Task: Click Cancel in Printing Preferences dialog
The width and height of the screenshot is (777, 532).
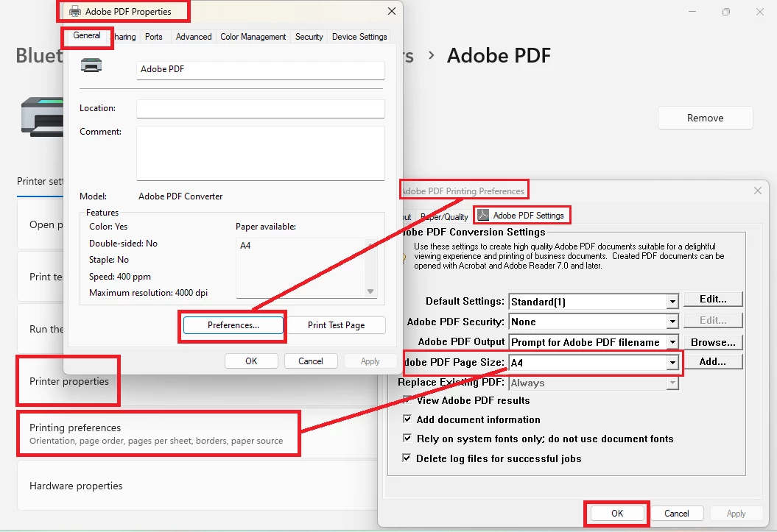Action: (x=676, y=513)
